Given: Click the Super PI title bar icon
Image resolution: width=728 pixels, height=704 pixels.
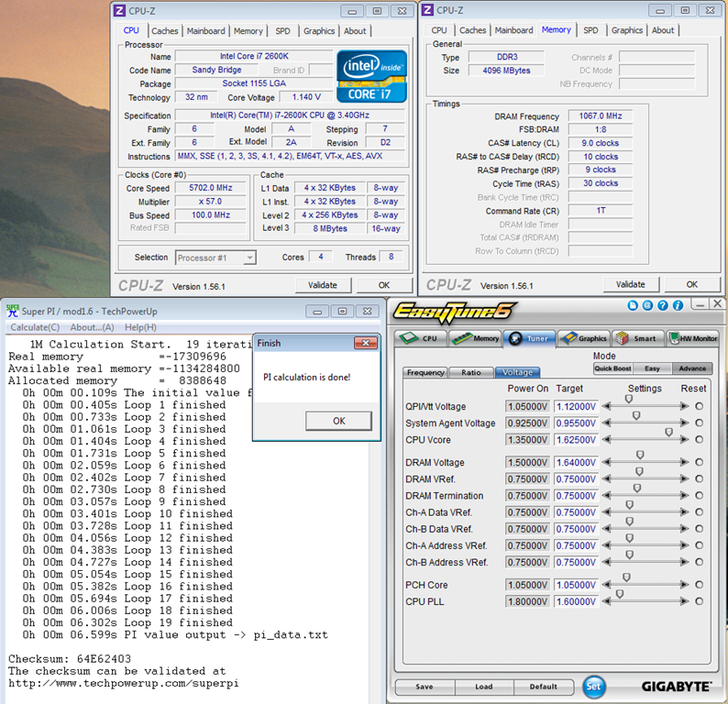Looking at the screenshot, I should 13,311.
